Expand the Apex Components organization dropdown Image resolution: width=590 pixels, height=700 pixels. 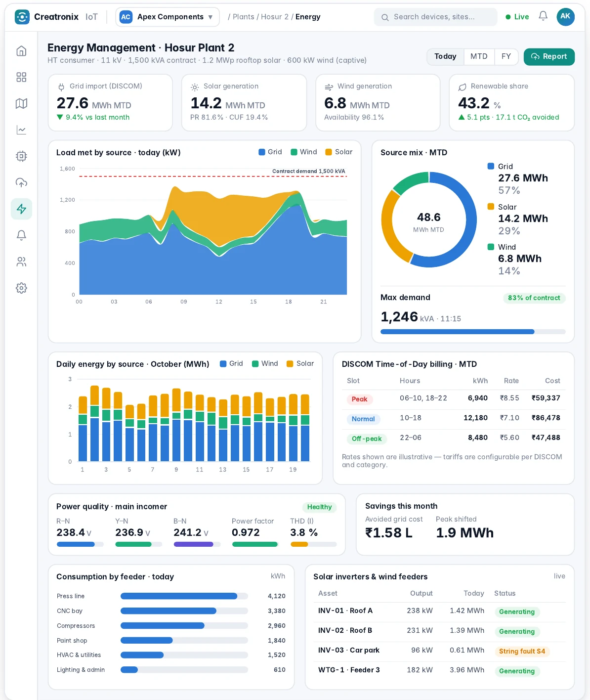(x=168, y=17)
